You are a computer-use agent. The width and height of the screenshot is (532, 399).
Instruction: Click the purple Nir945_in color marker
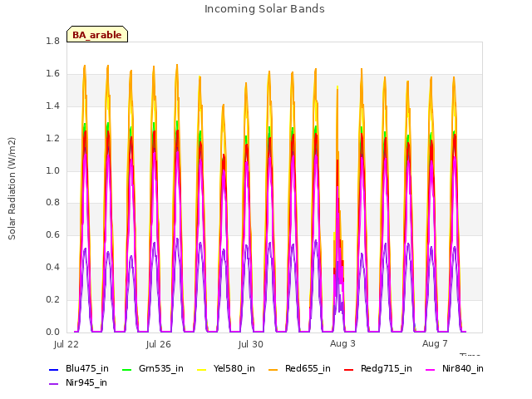point(53,384)
